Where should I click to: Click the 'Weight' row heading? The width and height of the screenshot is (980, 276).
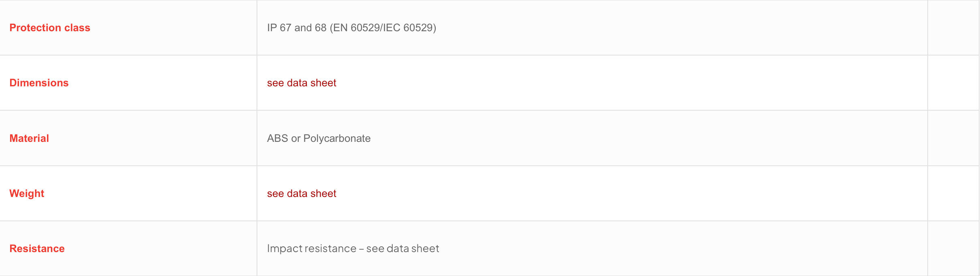click(x=27, y=193)
